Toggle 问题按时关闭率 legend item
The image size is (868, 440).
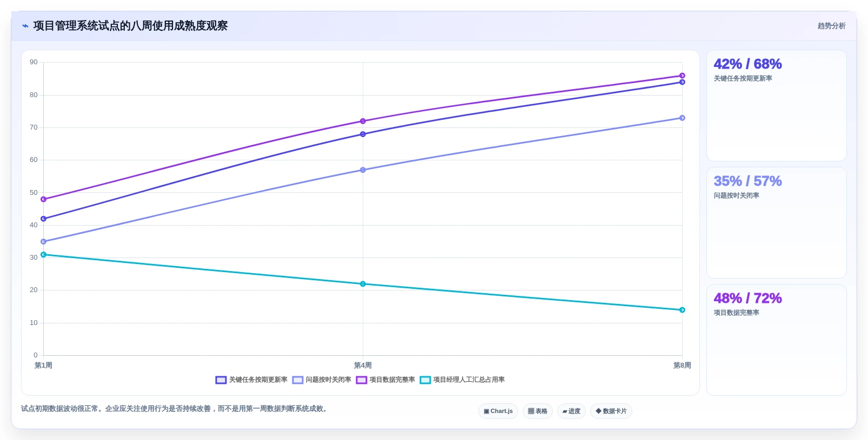pyautogui.click(x=322, y=380)
